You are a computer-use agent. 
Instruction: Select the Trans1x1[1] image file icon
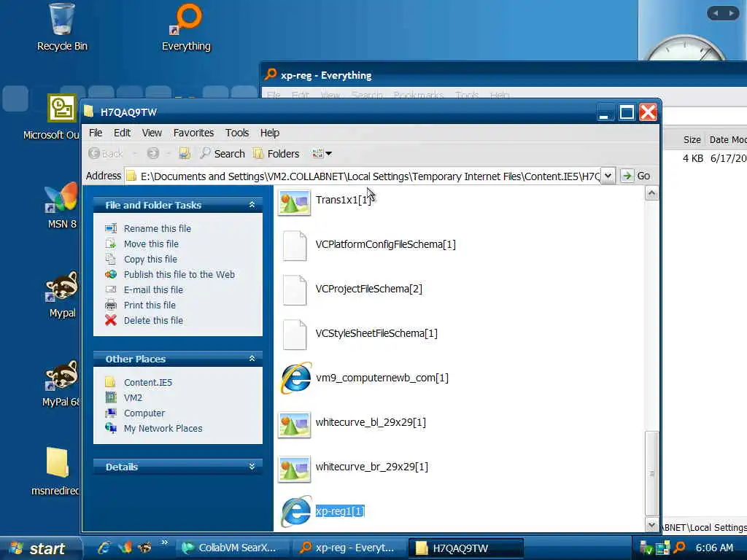[x=294, y=203]
